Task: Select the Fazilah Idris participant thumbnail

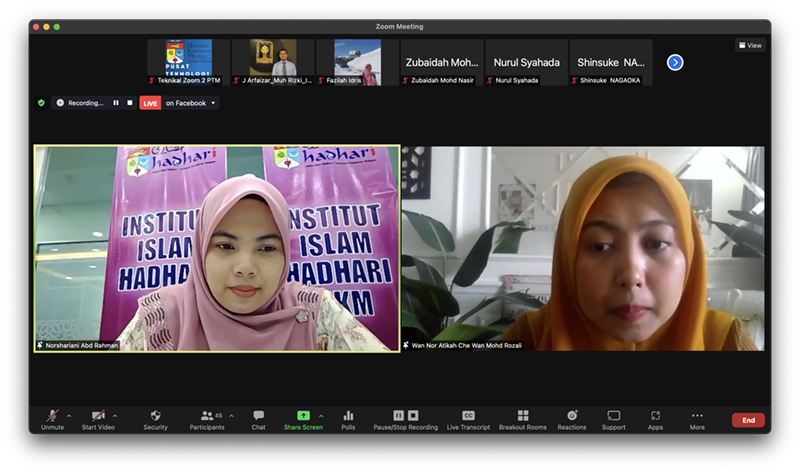Action: 357,62
